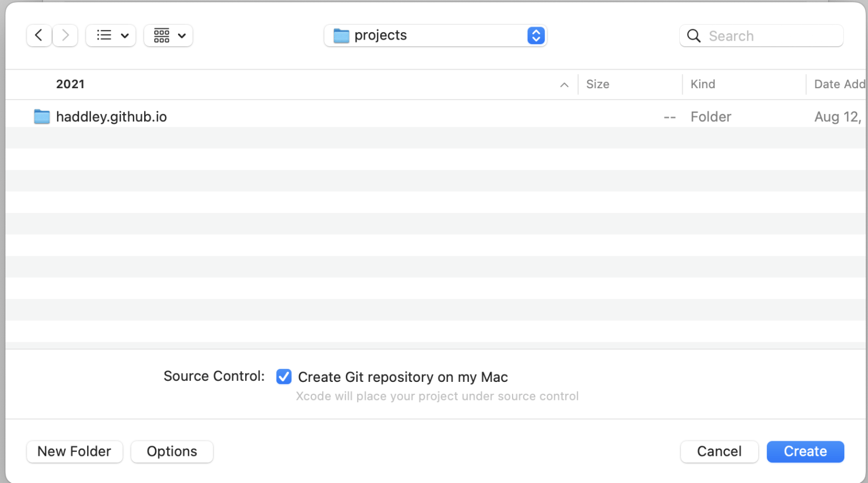868x483 pixels.
Task: Sort by the Date Added column
Action: pyautogui.click(x=839, y=84)
